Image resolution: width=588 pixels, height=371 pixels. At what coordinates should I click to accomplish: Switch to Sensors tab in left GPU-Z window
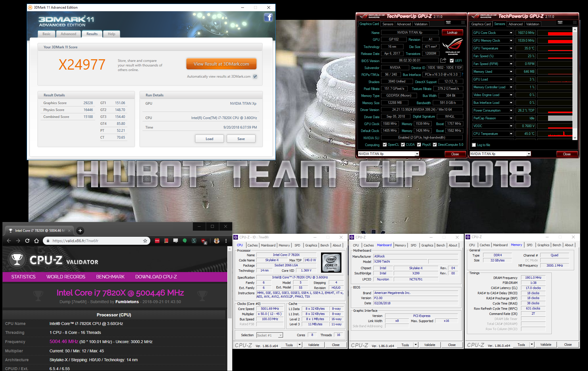click(x=388, y=24)
